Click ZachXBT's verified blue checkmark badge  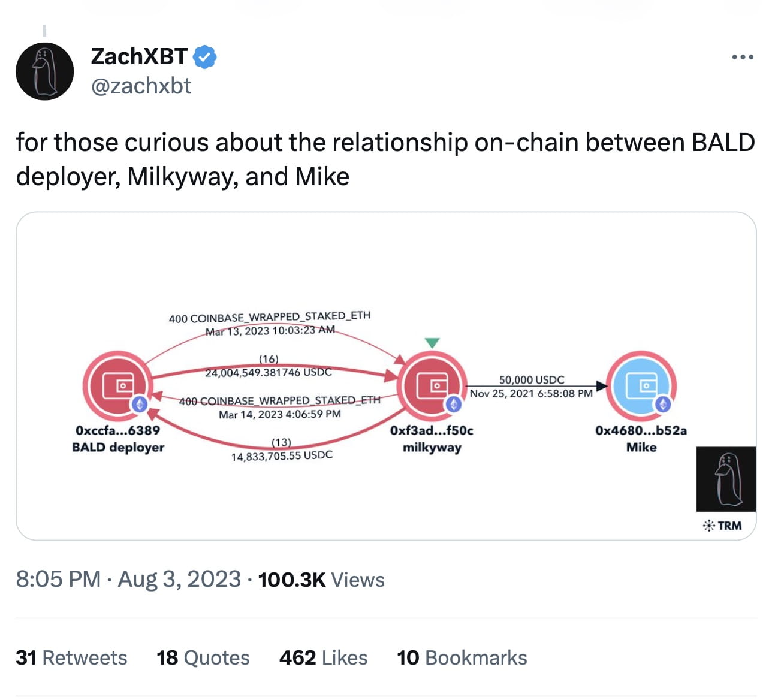click(206, 56)
